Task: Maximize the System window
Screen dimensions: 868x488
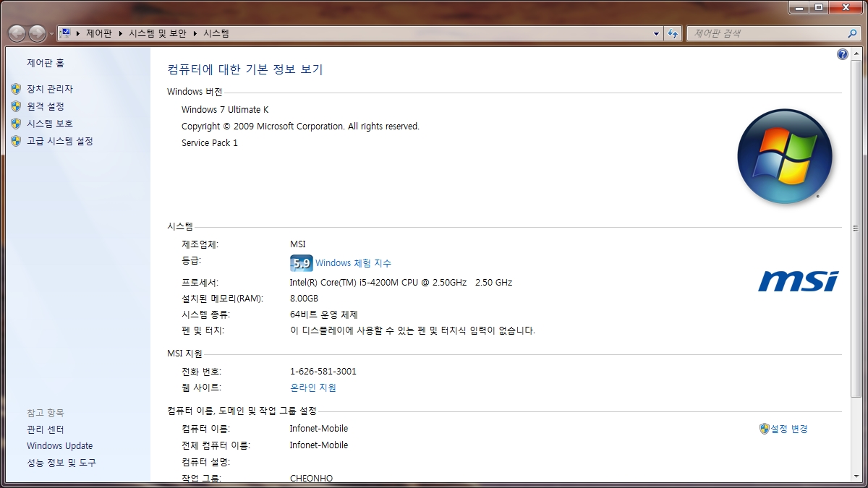Action: tap(819, 7)
